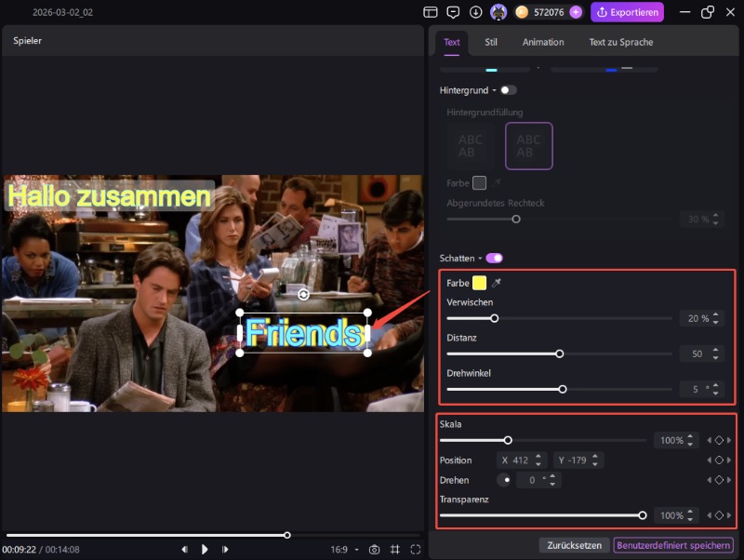Open the feedback message icon
This screenshot has width=744, height=560.
click(453, 12)
